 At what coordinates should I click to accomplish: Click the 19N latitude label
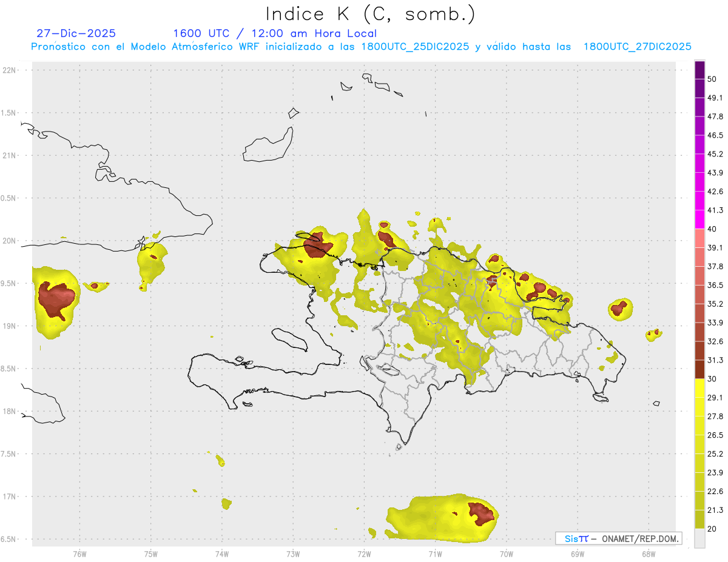[10, 326]
